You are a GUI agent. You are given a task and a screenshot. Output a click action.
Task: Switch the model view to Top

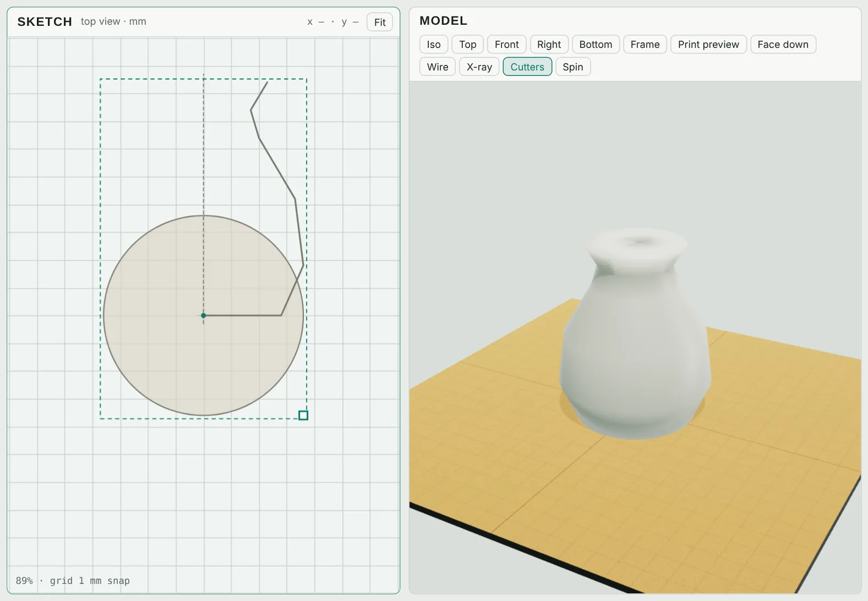tap(468, 45)
